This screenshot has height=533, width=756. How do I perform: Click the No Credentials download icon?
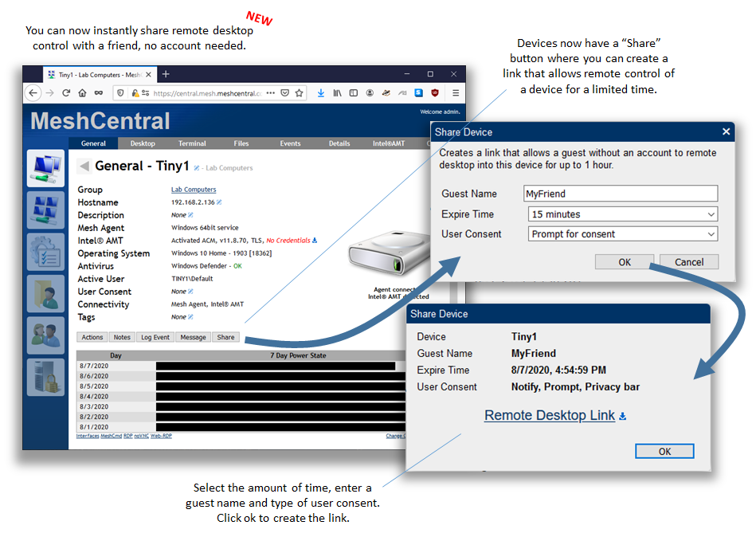(x=315, y=241)
